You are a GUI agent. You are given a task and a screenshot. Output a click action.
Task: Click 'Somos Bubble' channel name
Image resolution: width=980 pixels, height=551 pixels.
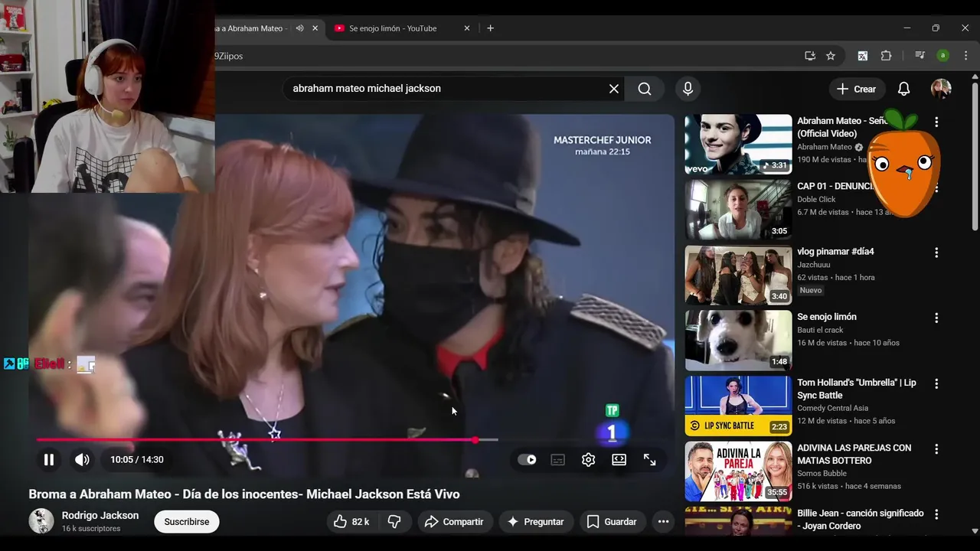pyautogui.click(x=822, y=473)
